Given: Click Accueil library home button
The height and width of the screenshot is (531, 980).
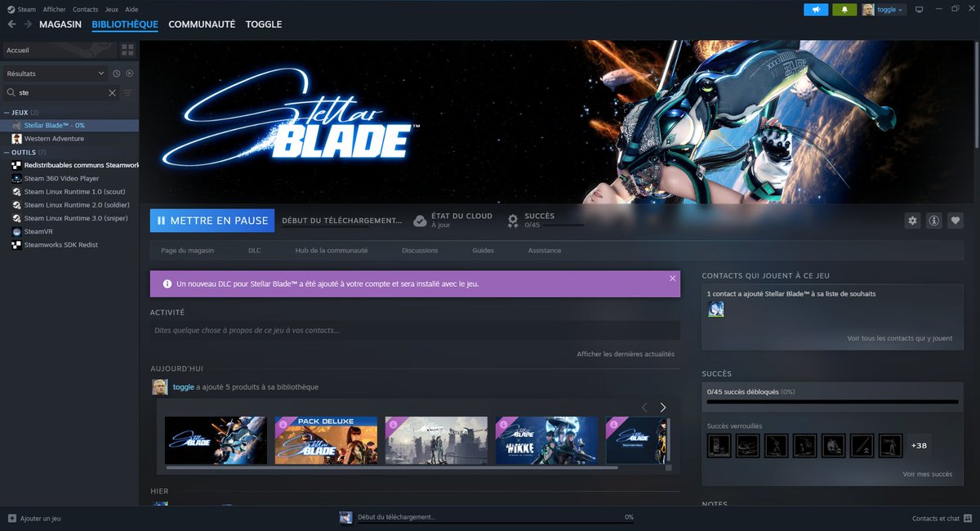Looking at the screenshot, I should pyautogui.click(x=60, y=50).
